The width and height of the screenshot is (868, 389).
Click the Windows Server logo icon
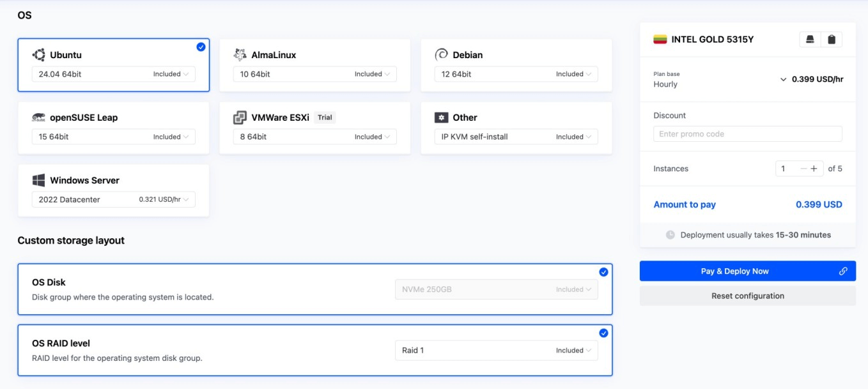point(39,180)
